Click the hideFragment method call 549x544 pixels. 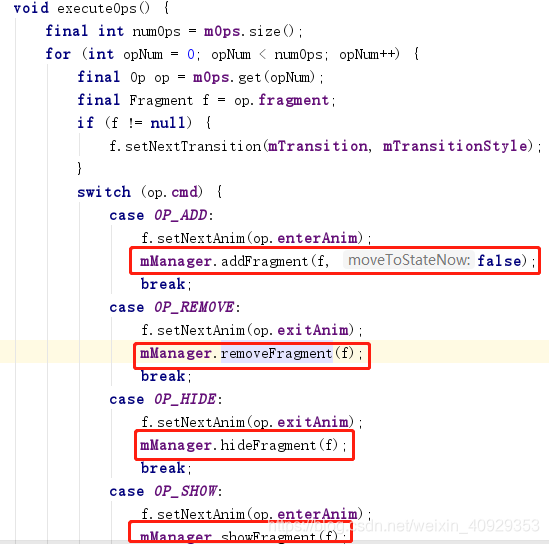(268, 446)
